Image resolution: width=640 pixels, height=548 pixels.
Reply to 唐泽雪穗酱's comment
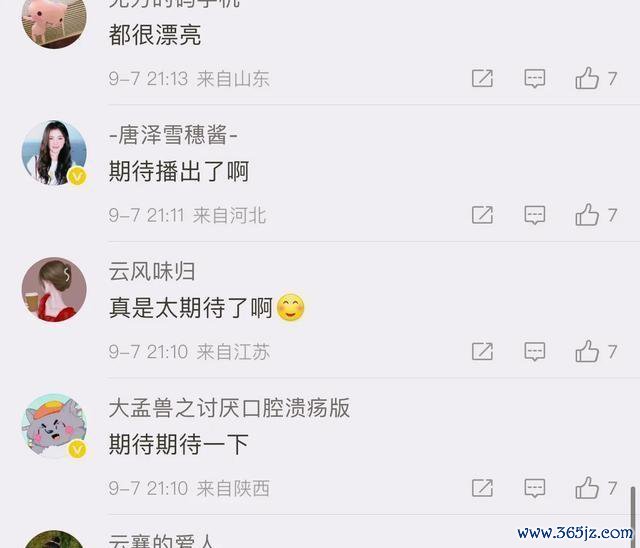[x=535, y=215]
